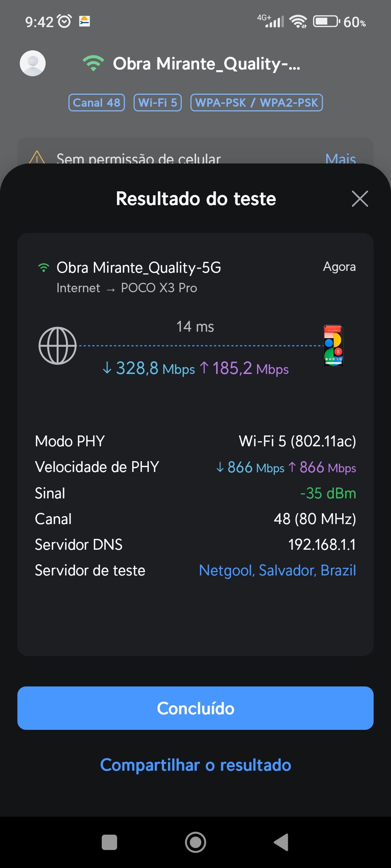Tap the battery status icon
Viewport: 391px width, 868px height.
coord(326,22)
